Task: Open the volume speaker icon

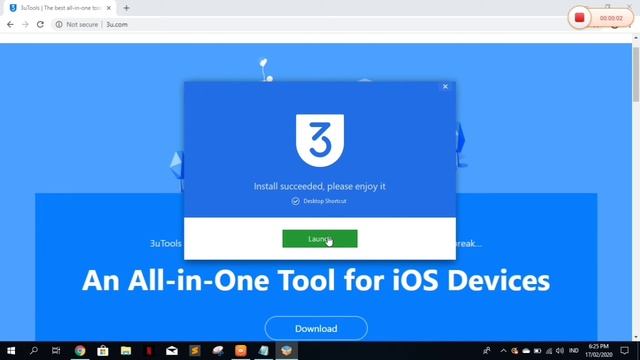Action: (560, 351)
